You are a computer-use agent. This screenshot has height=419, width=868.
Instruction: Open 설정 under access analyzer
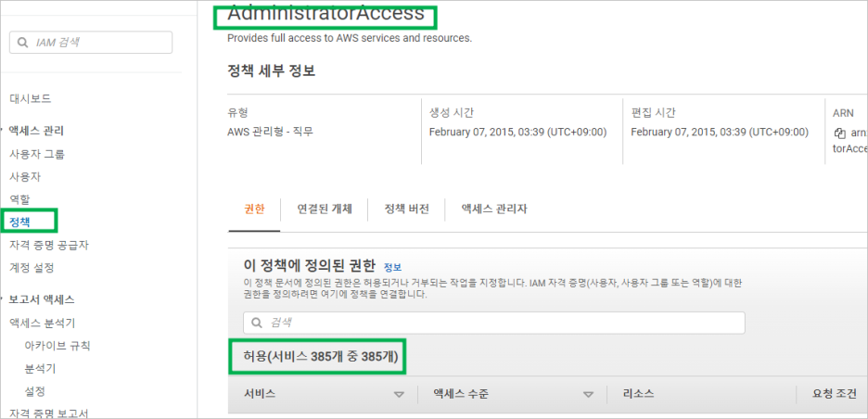coord(35,391)
